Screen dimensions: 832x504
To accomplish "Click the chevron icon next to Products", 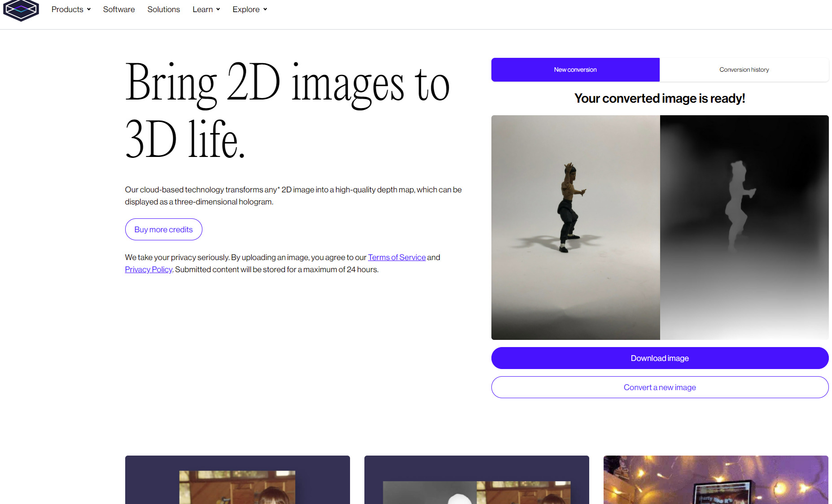I will (88, 9).
